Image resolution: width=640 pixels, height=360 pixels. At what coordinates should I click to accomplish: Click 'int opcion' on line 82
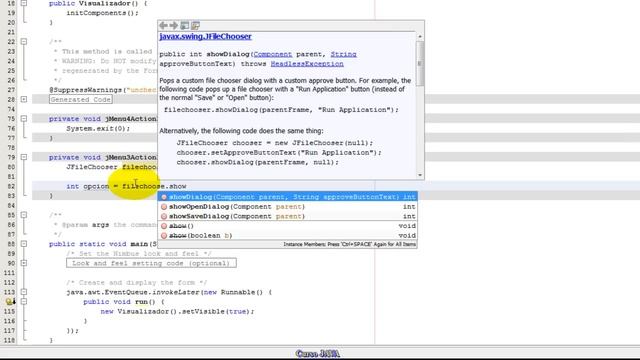(88, 186)
